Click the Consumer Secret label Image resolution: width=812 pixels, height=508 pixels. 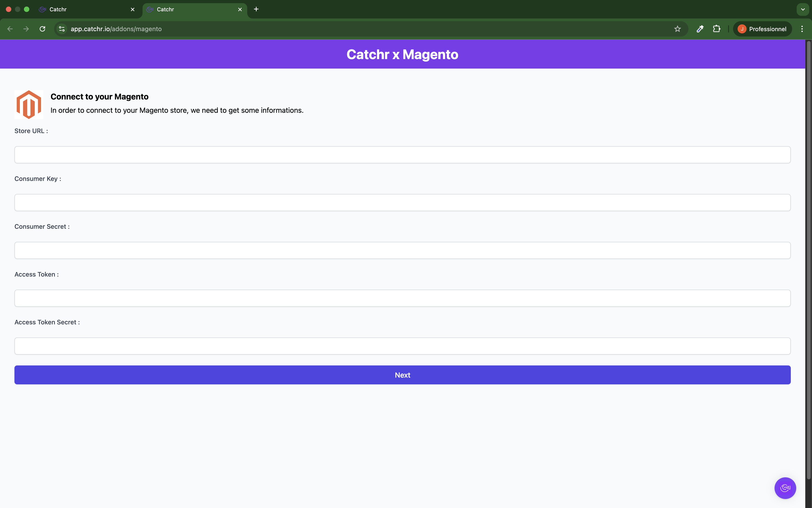tap(42, 226)
